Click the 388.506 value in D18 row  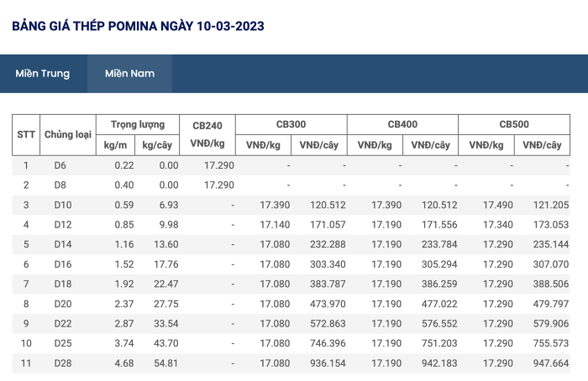pyautogui.click(x=551, y=284)
